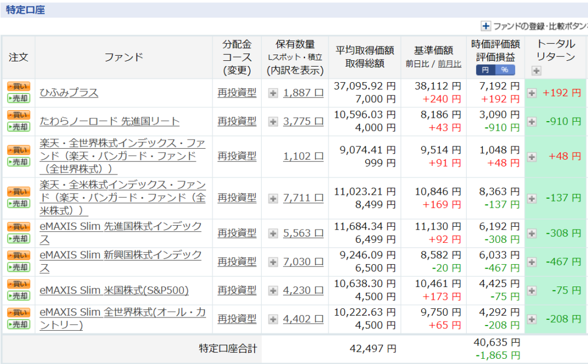Open eMAXIS Slim 新興国株式インデックス link

tap(121, 261)
